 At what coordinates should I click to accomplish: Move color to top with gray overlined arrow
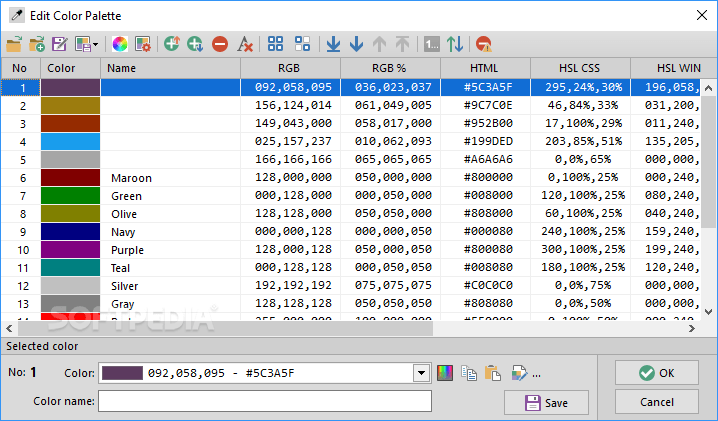(x=403, y=44)
